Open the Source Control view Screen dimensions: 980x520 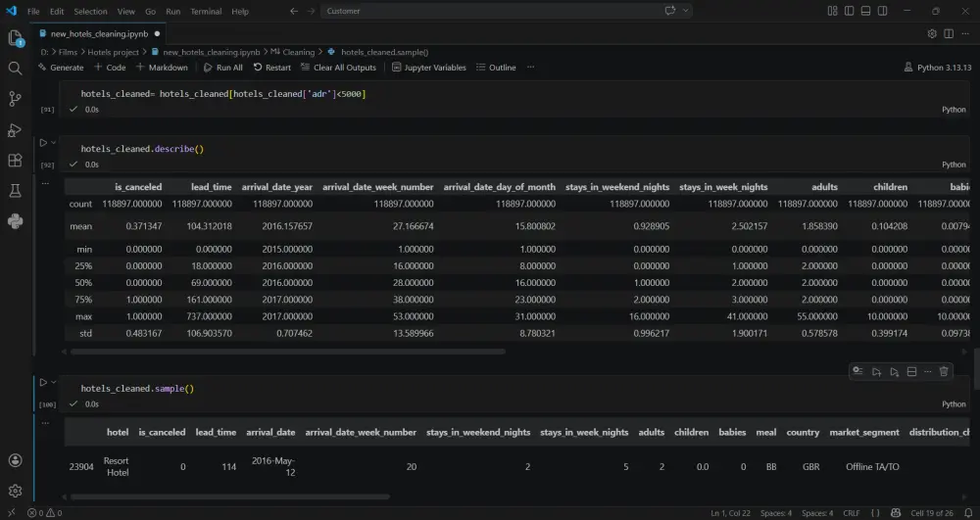click(x=15, y=99)
